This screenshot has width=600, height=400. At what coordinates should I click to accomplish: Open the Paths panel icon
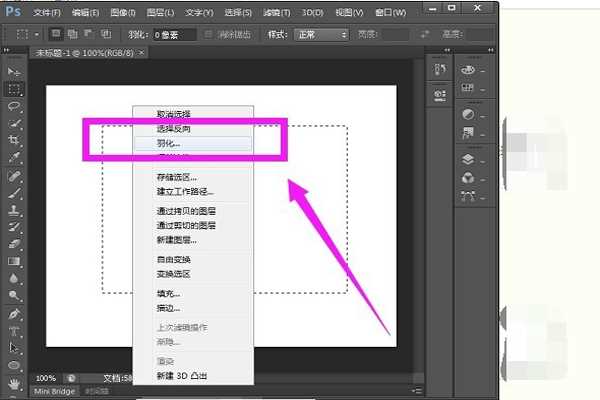click(x=468, y=196)
